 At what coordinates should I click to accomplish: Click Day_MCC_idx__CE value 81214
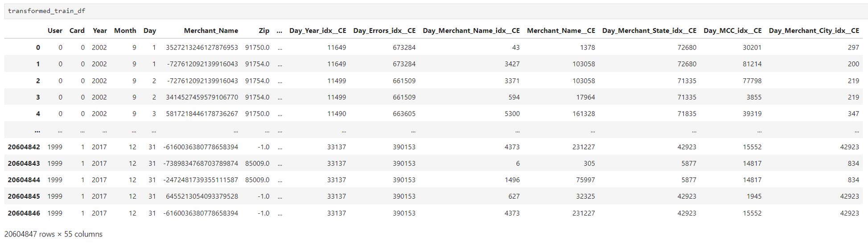click(x=752, y=64)
